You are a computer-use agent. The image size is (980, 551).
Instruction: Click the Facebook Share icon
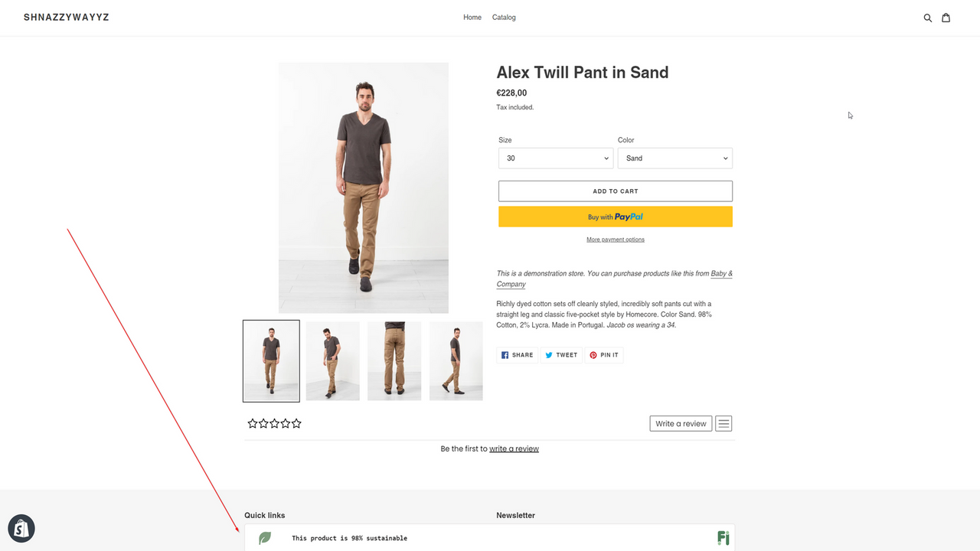[x=506, y=354]
